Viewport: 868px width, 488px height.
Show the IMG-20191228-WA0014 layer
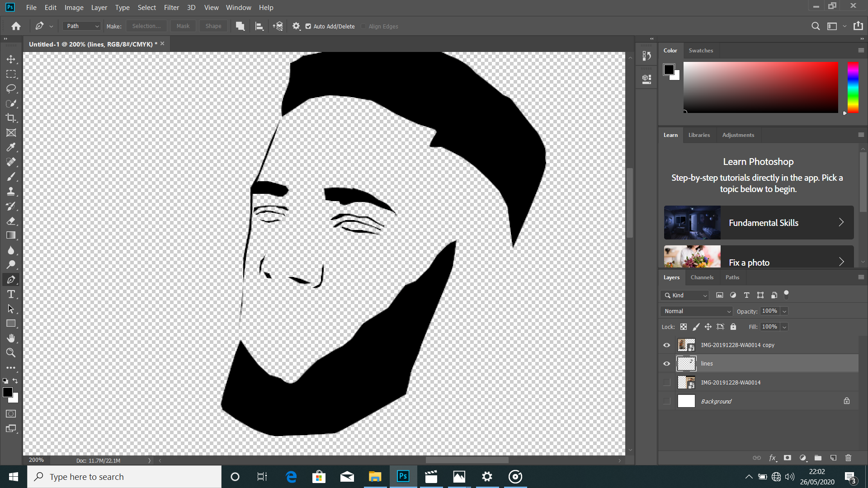coord(666,383)
